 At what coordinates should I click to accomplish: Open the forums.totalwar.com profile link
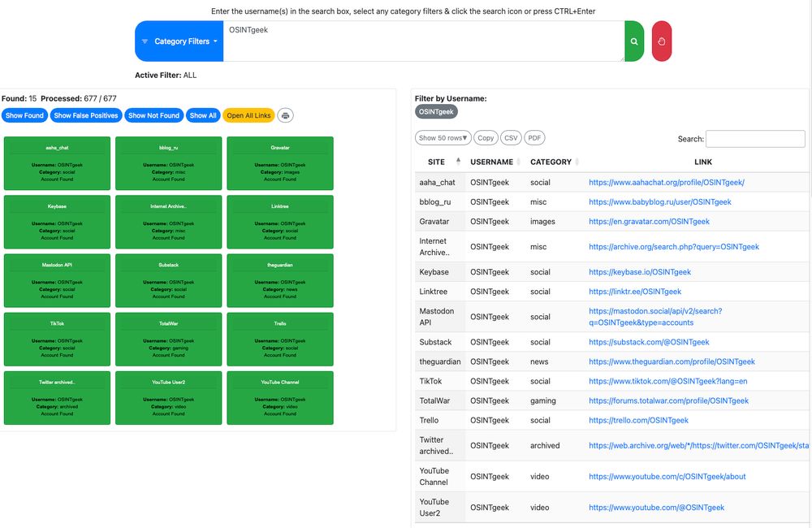click(668, 401)
